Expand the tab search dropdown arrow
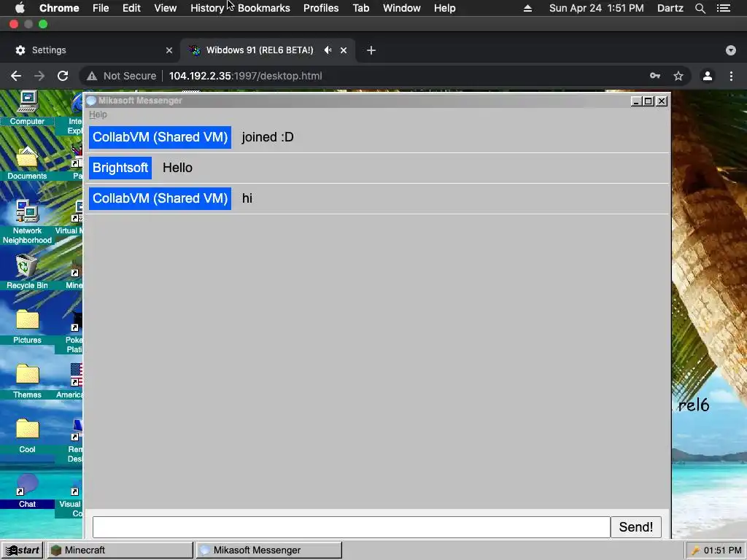This screenshot has width=747, height=560. 731,50
